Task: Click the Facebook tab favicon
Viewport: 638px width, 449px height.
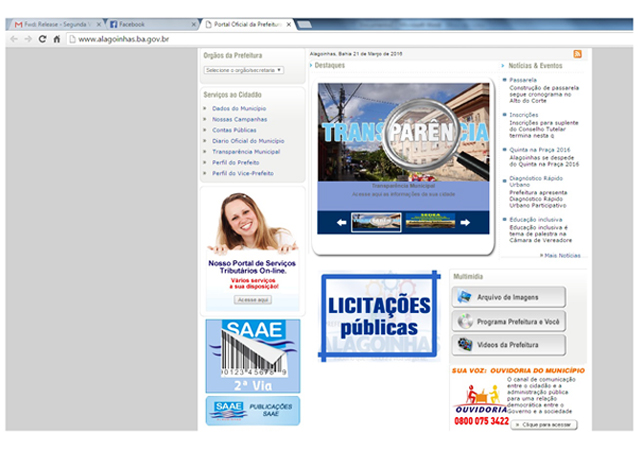Action: [114, 24]
